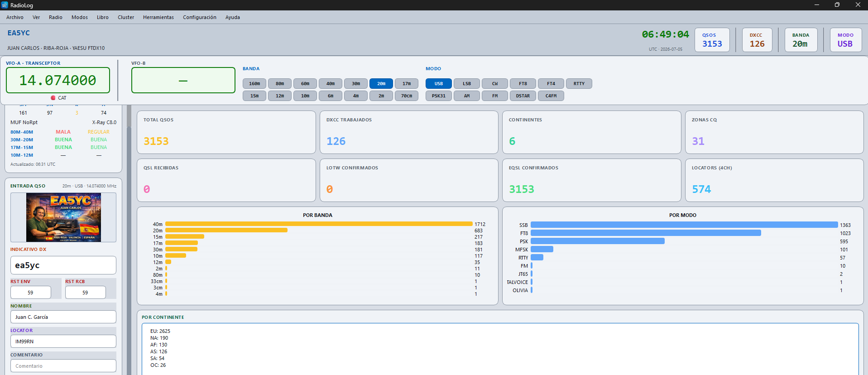868x375 pixels.
Task: Click the Zonas CQ card
Action: click(774, 132)
